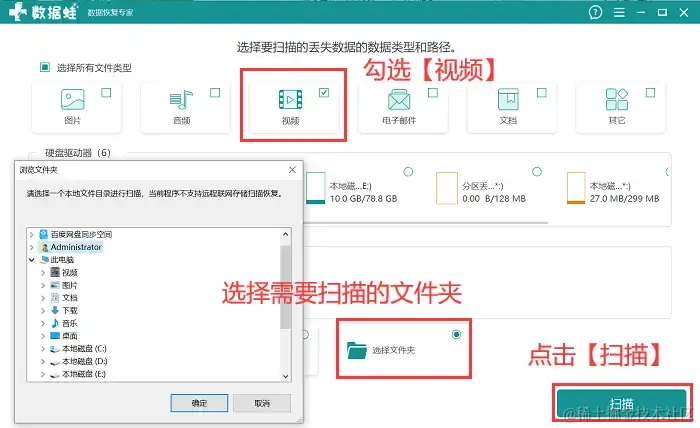Close the 浏览文件夹 dialog
Screen dimensions: 700x428
(x=292, y=170)
